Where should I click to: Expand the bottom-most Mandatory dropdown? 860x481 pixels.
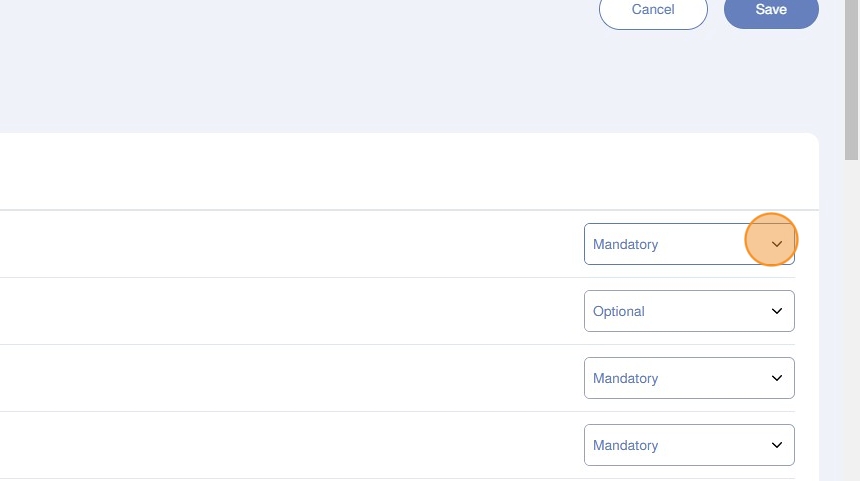[688, 445]
